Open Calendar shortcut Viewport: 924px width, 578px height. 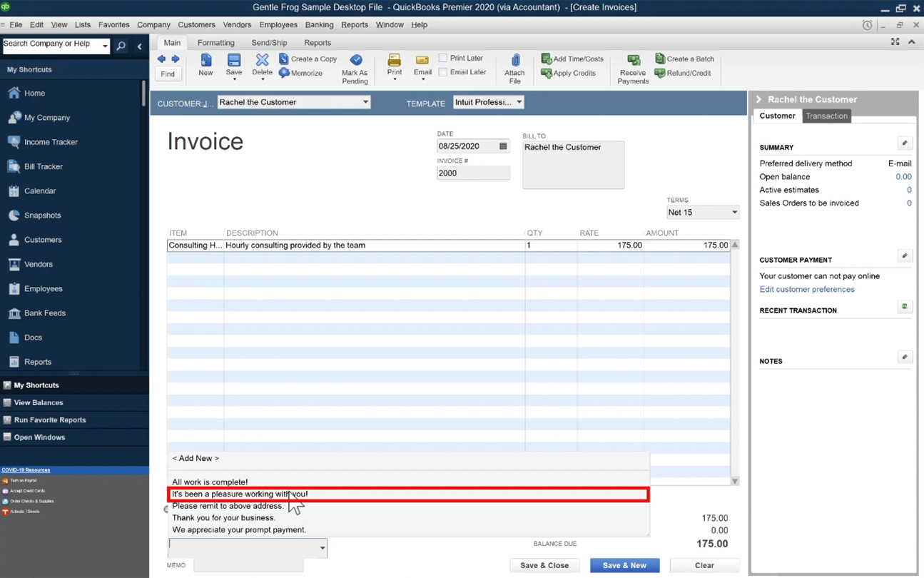(32, 191)
